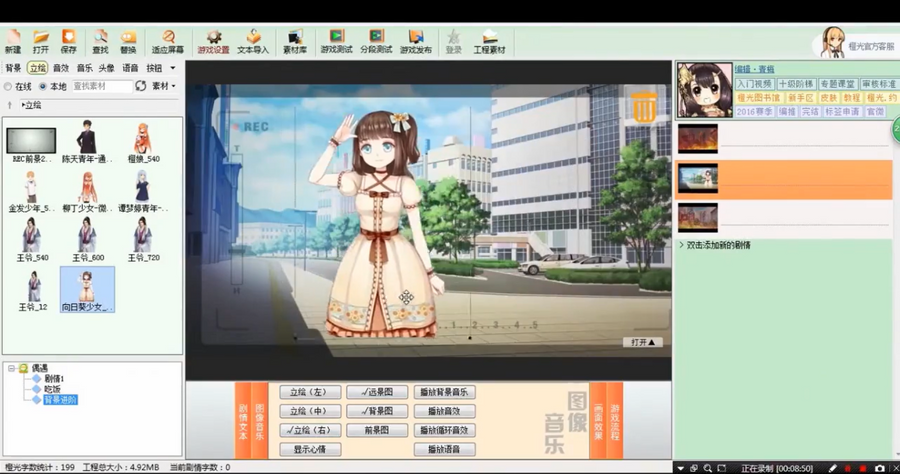Screen dimensions: 900x474
Task: Expand the tab overflow arrow after 按钮
Action: tap(173, 68)
